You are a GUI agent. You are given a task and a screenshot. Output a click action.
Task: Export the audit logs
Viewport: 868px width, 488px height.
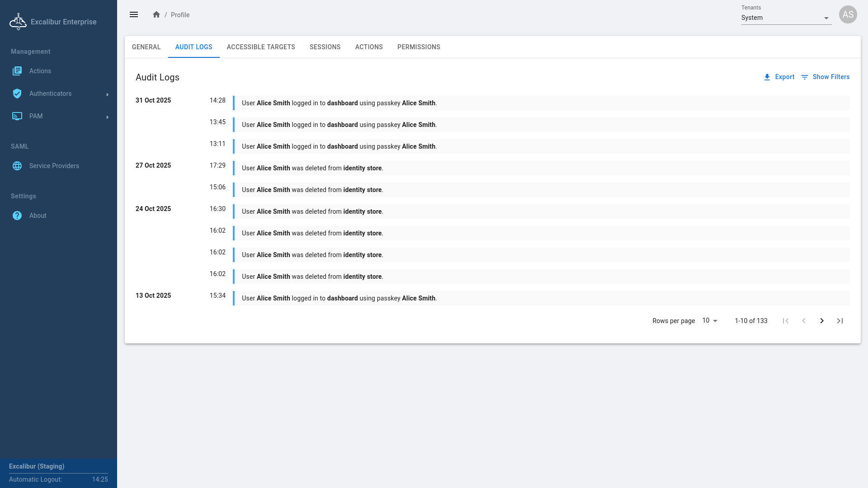click(x=779, y=77)
